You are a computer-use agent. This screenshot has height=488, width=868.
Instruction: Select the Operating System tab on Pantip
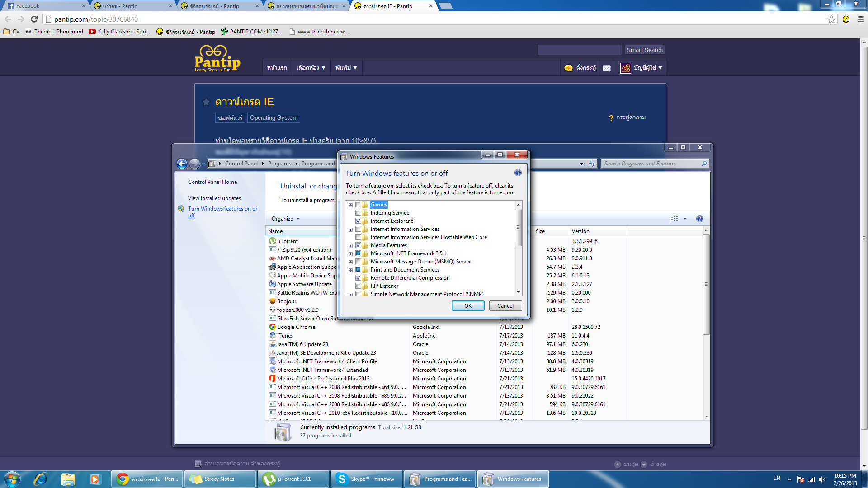pyautogui.click(x=273, y=117)
